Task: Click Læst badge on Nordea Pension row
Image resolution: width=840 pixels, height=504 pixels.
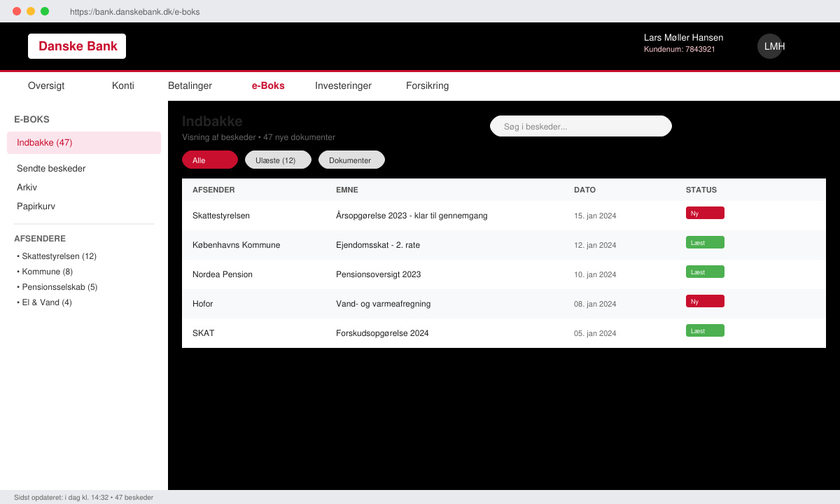Action: (705, 272)
